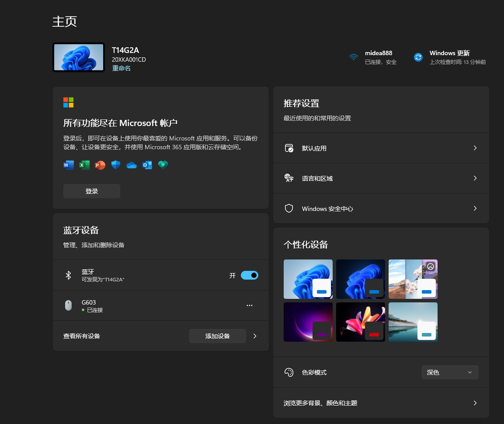
Task: Click the 个性化设备 heading
Action: point(306,245)
